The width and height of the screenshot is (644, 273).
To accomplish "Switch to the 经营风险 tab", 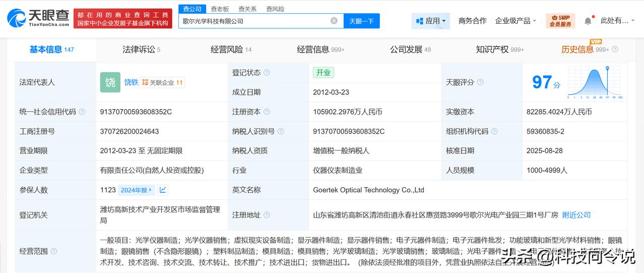I will [x=231, y=49].
